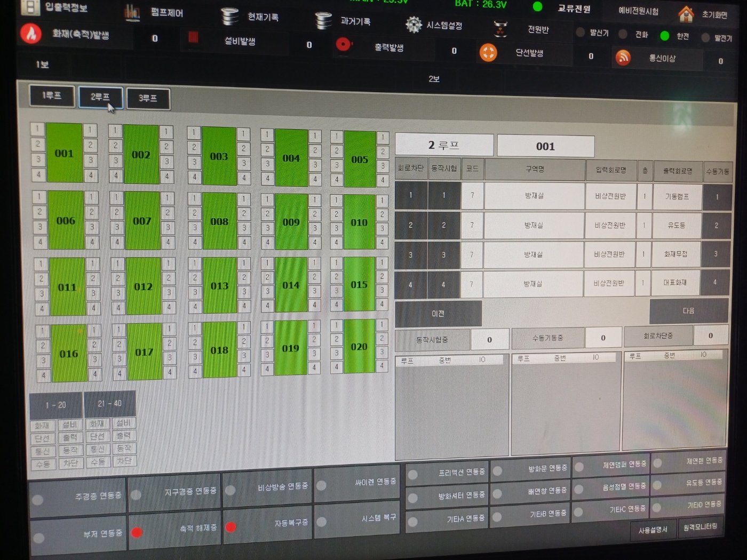Image resolution: width=747 pixels, height=560 pixels.
Task: Switch to the 3루프 tab
Action: [148, 98]
